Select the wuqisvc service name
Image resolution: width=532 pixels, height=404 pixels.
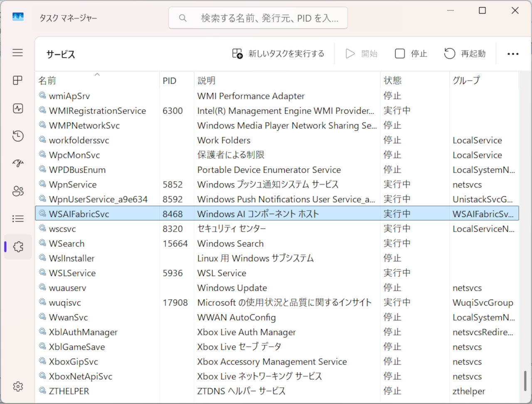tap(65, 303)
